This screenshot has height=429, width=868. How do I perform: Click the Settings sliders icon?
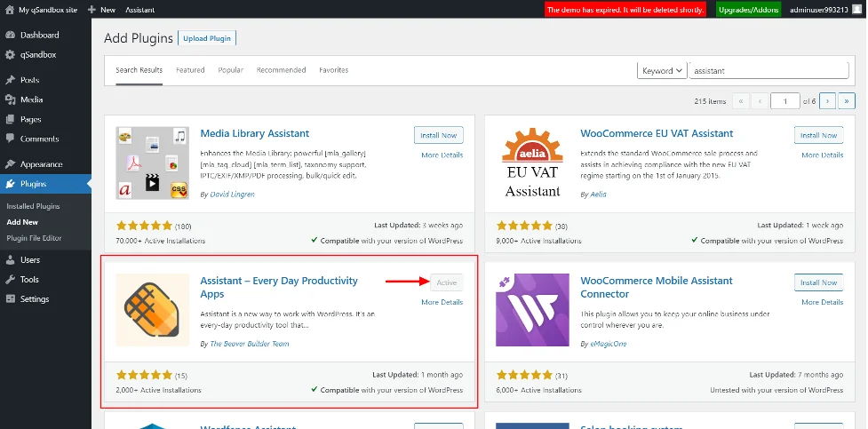click(x=10, y=299)
